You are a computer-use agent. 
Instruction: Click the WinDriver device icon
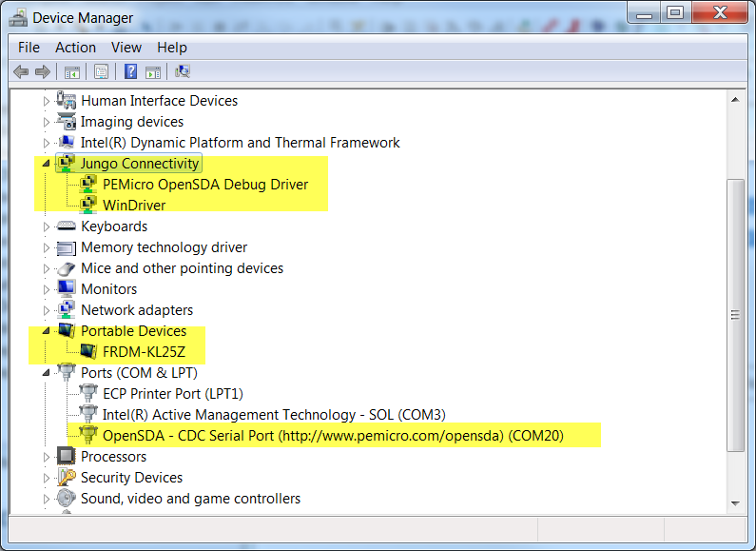click(87, 205)
